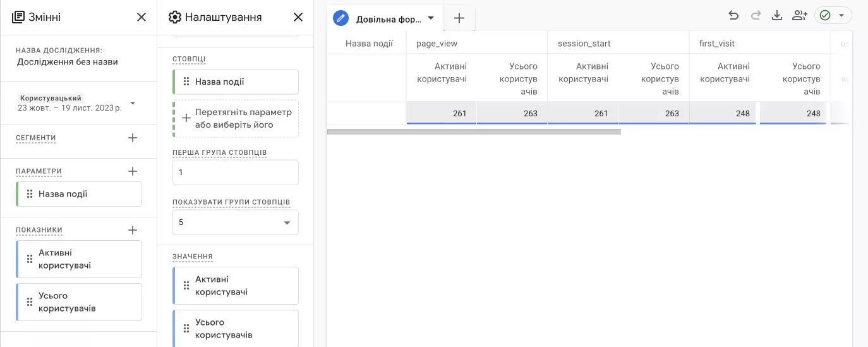Viewport: 868px width, 347px height.
Task: Click the page_view column header
Action: coord(437,44)
